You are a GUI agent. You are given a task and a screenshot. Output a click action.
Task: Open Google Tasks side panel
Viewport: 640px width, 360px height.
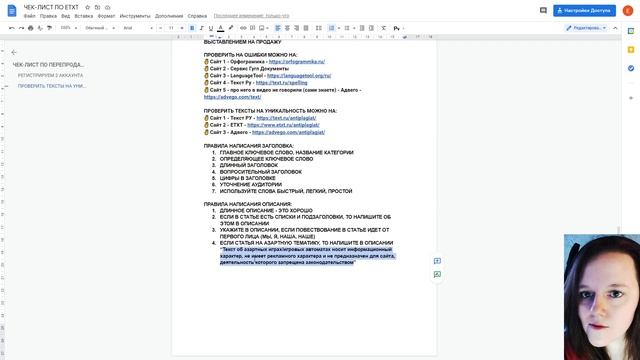[x=631, y=68]
